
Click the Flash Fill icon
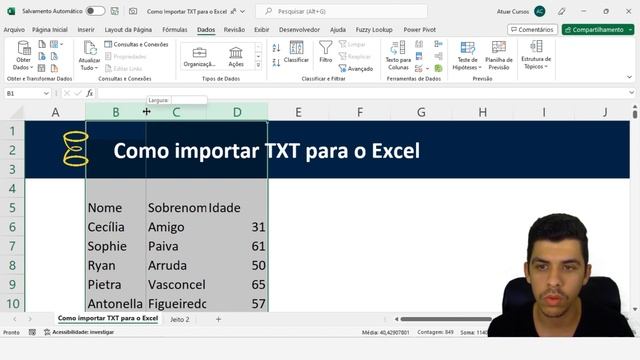click(x=419, y=44)
